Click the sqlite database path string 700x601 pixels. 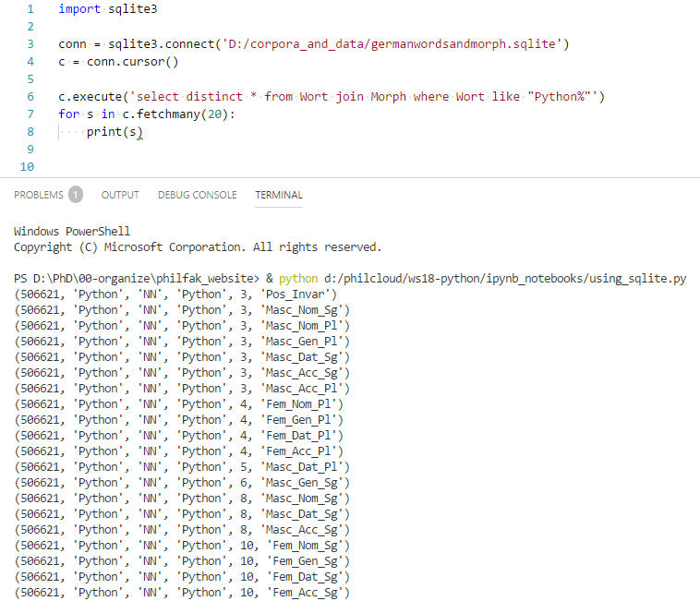(392, 43)
